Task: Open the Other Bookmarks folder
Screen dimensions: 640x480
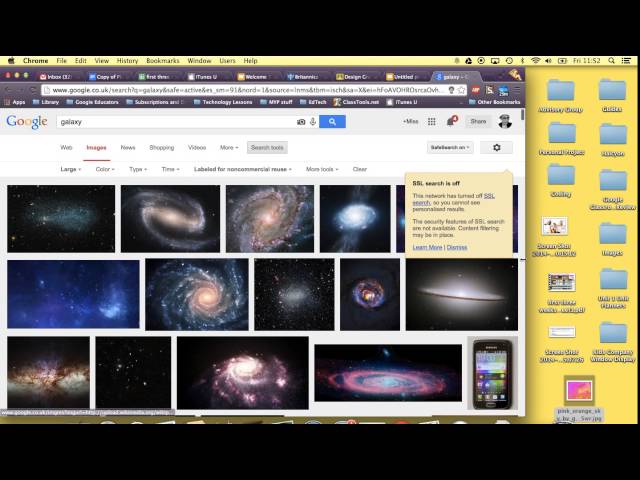Action: click(x=494, y=102)
